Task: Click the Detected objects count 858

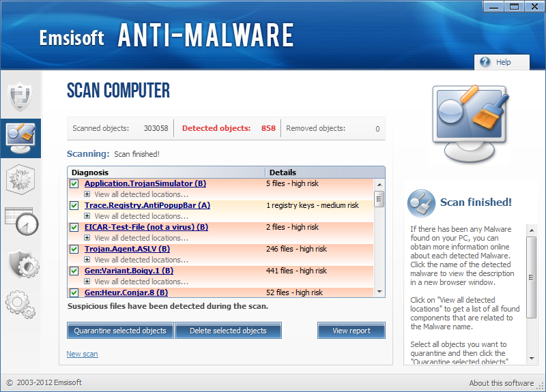Action: click(x=268, y=128)
